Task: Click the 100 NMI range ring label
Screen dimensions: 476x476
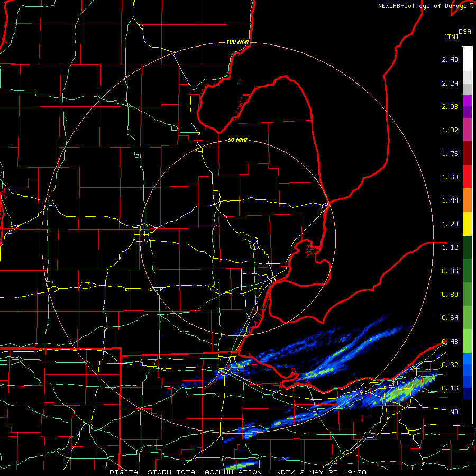Action: [x=237, y=42]
